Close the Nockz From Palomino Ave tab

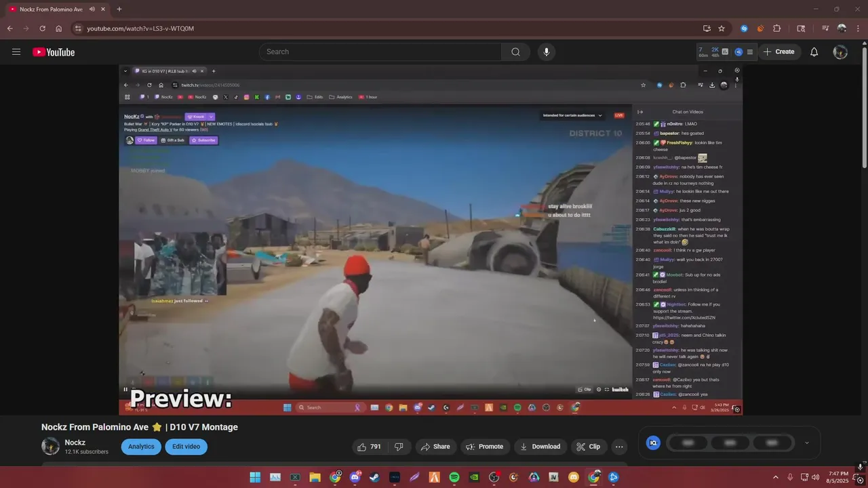click(x=102, y=9)
